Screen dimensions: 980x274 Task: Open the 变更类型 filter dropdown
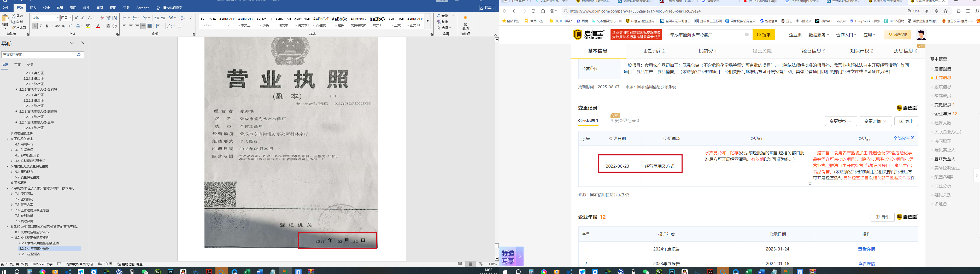pyautogui.click(x=841, y=121)
